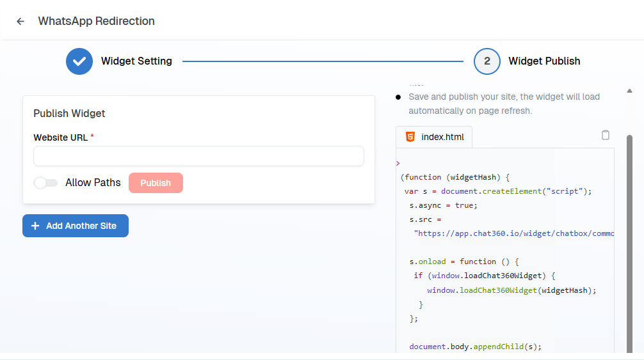Click the HTML5 icon on index.html tab
The width and height of the screenshot is (644, 360).
pos(410,137)
